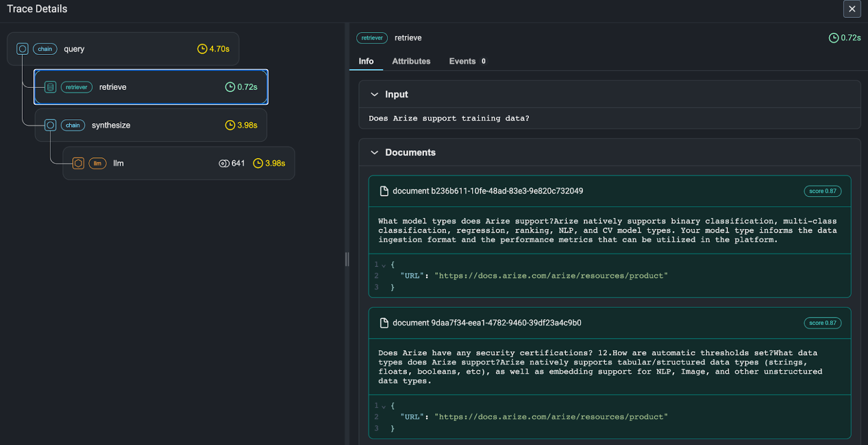
Task: Collapse the Input section chevron
Action: click(374, 94)
